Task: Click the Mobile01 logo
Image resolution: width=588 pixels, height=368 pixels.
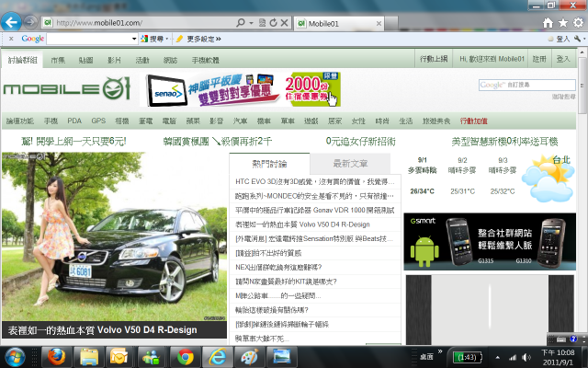Action: pos(67,88)
